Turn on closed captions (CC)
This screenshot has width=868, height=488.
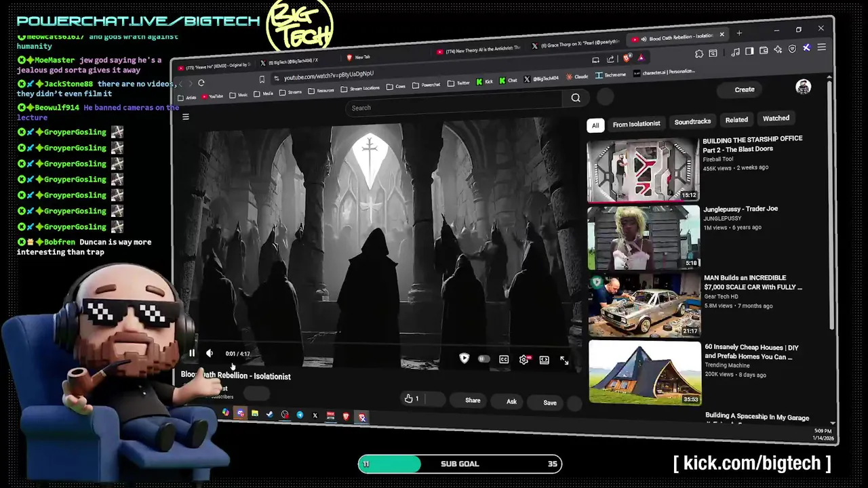[504, 359]
